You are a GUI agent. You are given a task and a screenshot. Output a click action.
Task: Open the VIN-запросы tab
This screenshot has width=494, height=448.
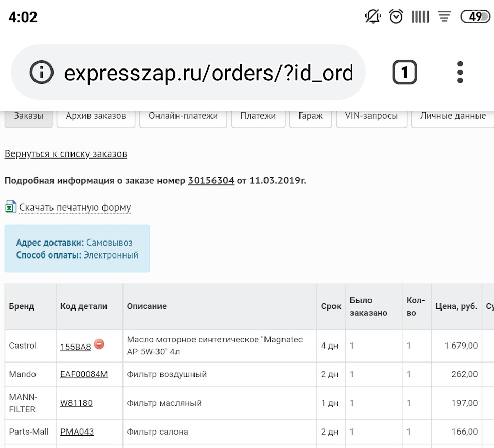(371, 116)
